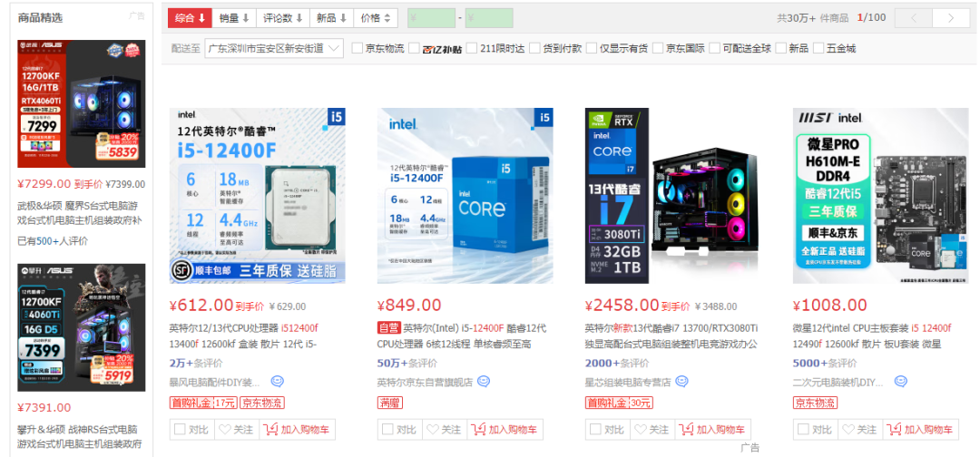
Task: Open chat icon for 英特尔京东自营旗舰店
Action: click(x=484, y=381)
